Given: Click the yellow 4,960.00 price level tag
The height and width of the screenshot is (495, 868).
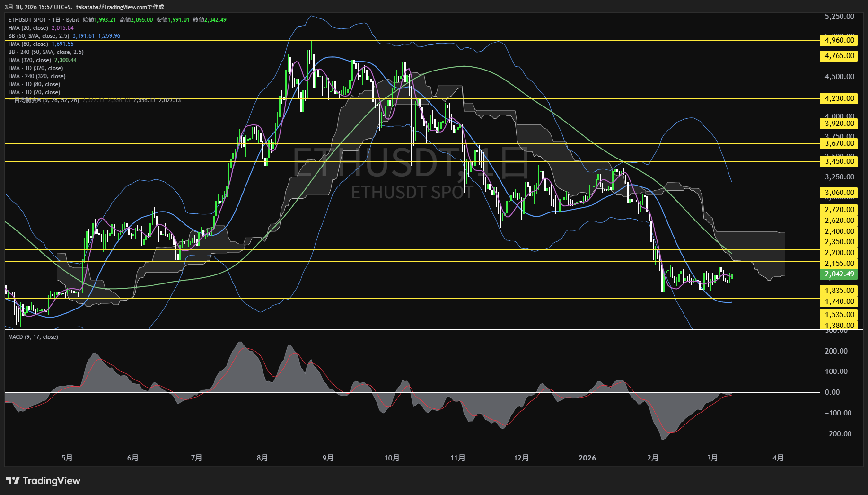Looking at the screenshot, I should coord(839,40).
